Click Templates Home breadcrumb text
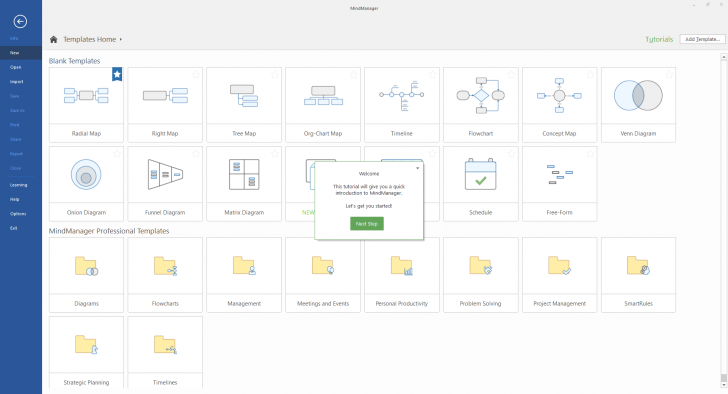The height and width of the screenshot is (394, 728). (x=90, y=39)
